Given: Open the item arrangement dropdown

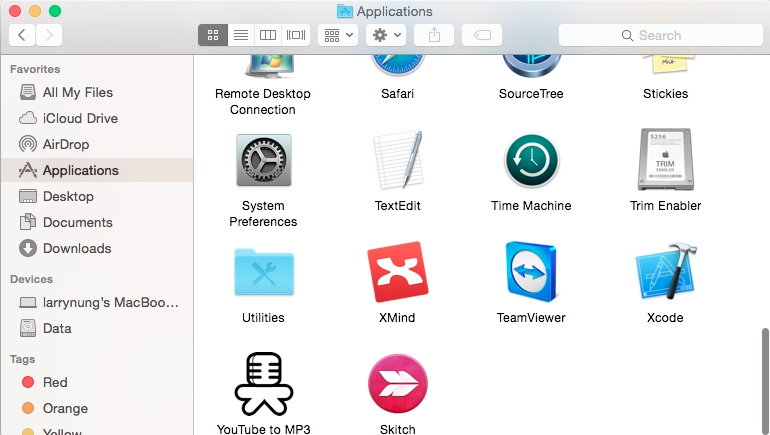Looking at the screenshot, I should (338, 35).
